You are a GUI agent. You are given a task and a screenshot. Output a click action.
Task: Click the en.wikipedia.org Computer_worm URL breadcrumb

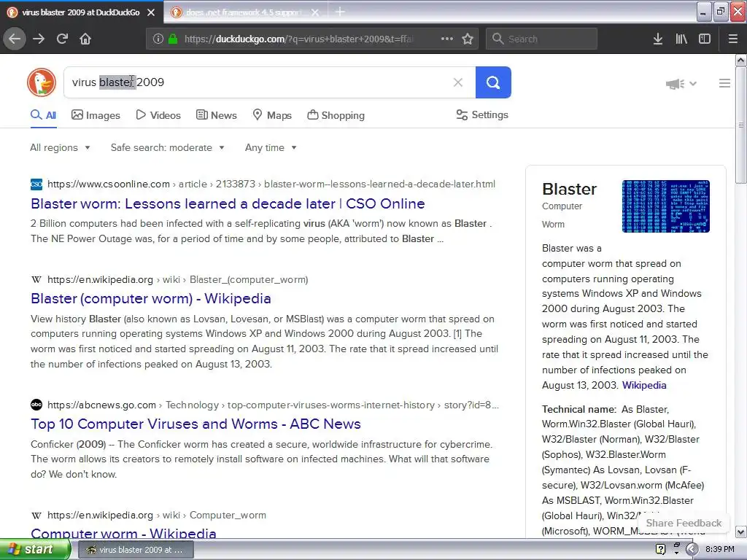(157, 516)
